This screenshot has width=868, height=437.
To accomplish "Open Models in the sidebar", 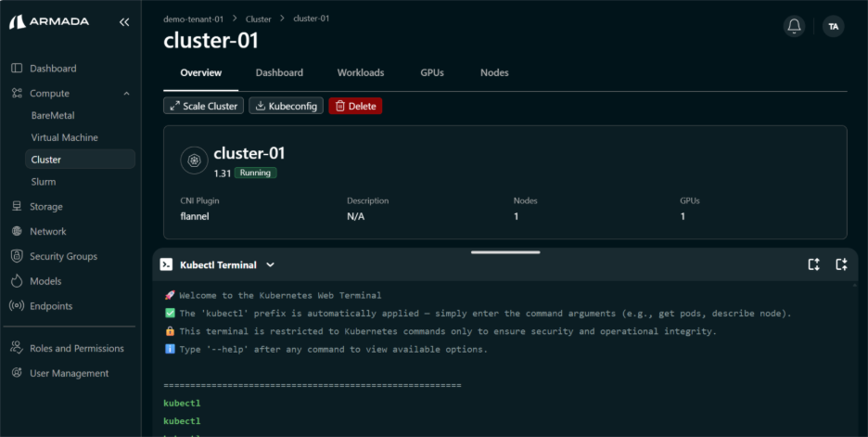I will [45, 281].
